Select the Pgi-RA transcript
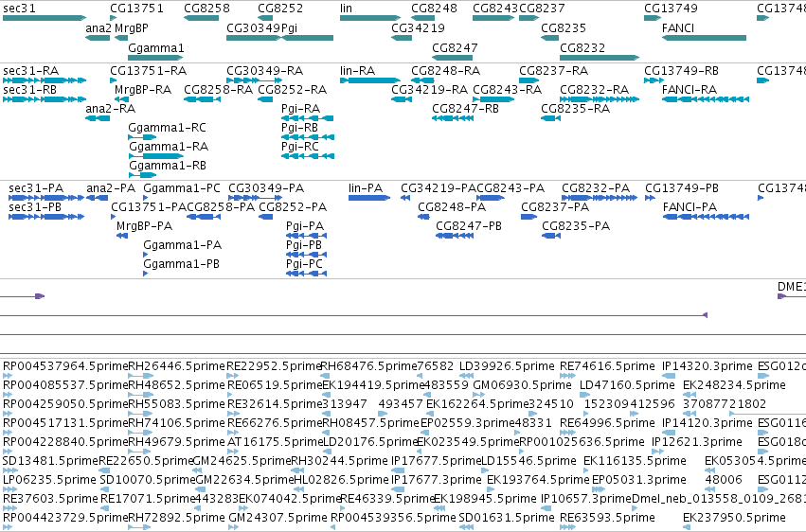 pyautogui.click(x=308, y=118)
